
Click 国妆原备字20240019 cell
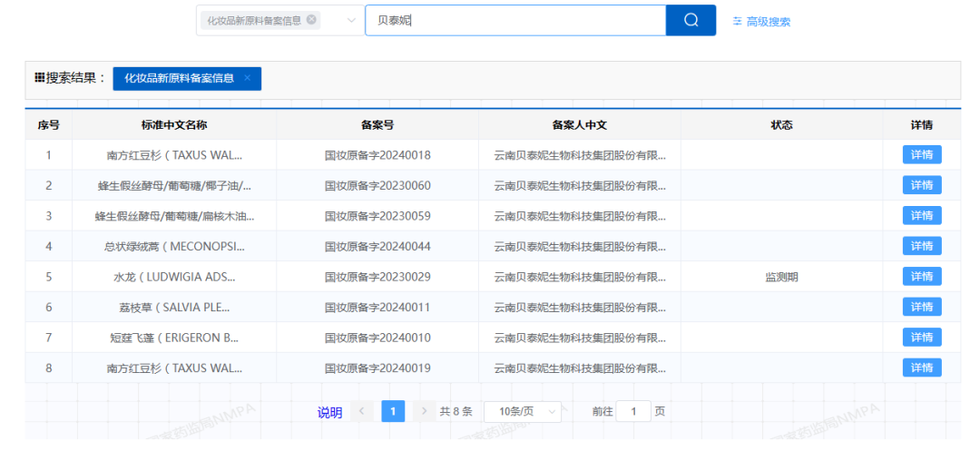click(377, 368)
